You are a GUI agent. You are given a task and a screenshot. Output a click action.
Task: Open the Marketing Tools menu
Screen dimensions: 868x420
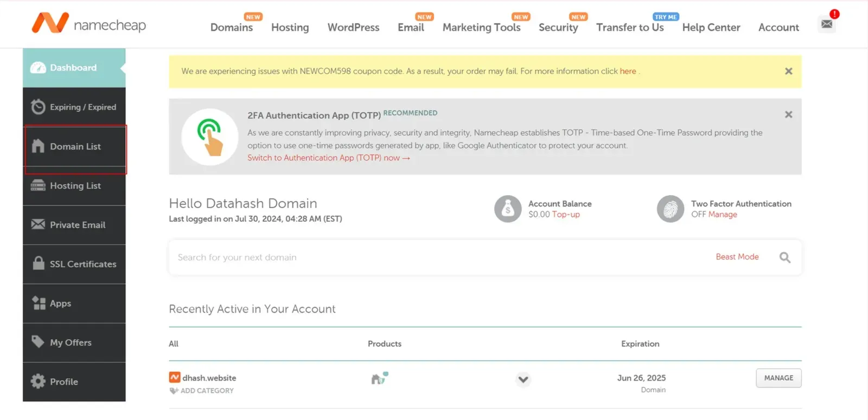click(x=482, y=27)
